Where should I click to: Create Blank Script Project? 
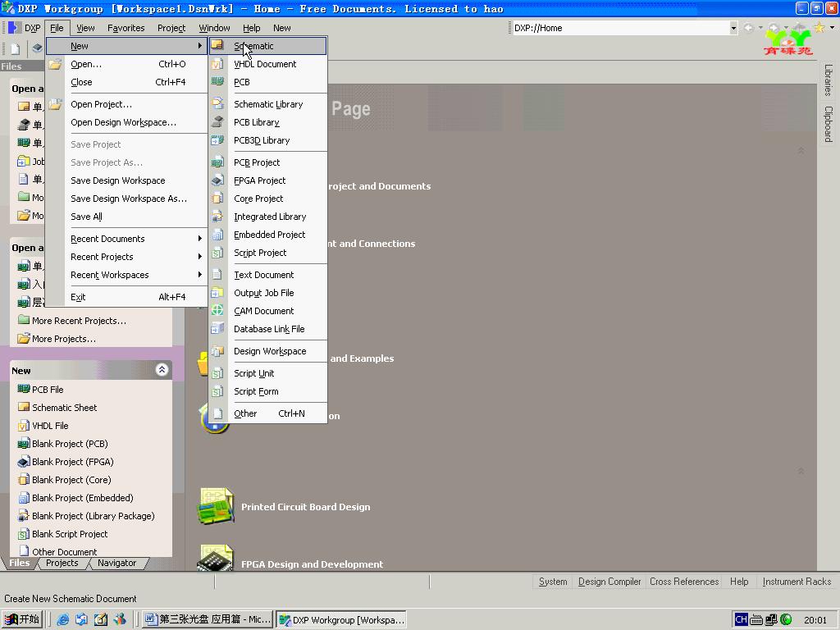pos(70,534)
